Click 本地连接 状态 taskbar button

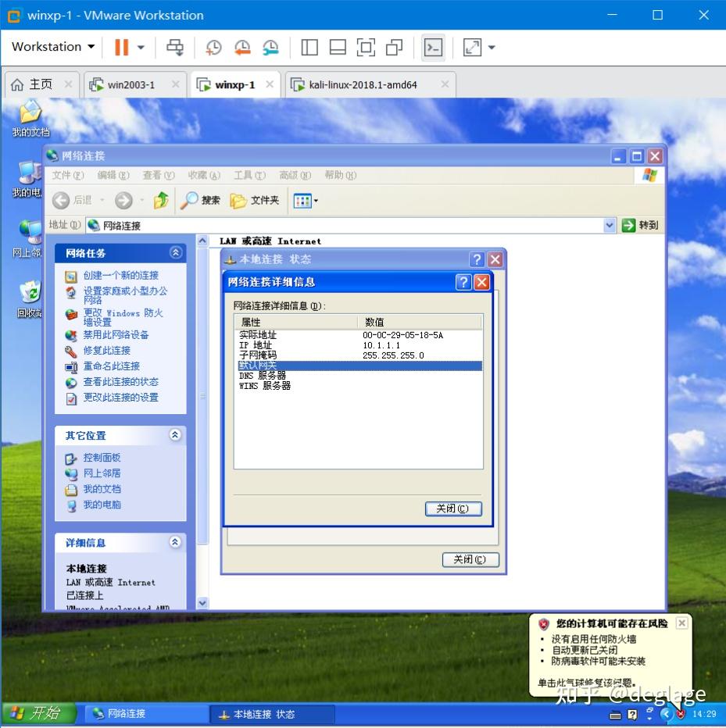point(272,714)
